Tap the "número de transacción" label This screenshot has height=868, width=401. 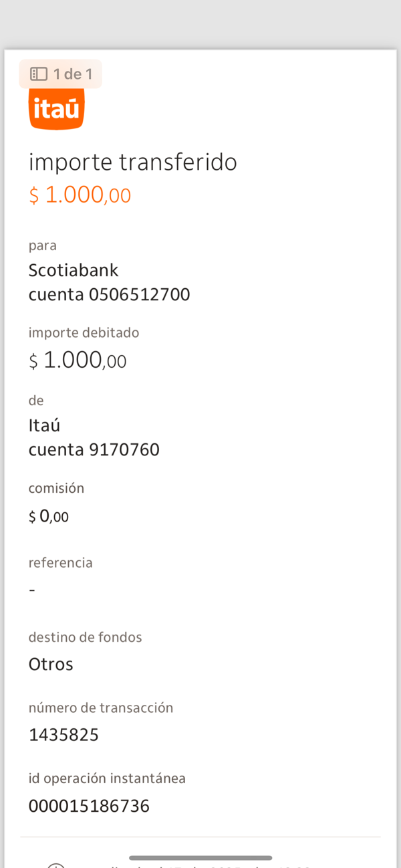[x=101, y=708]
